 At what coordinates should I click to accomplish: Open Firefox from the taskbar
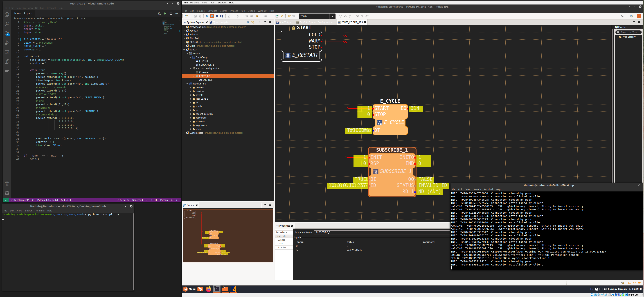tap(208, 289)
